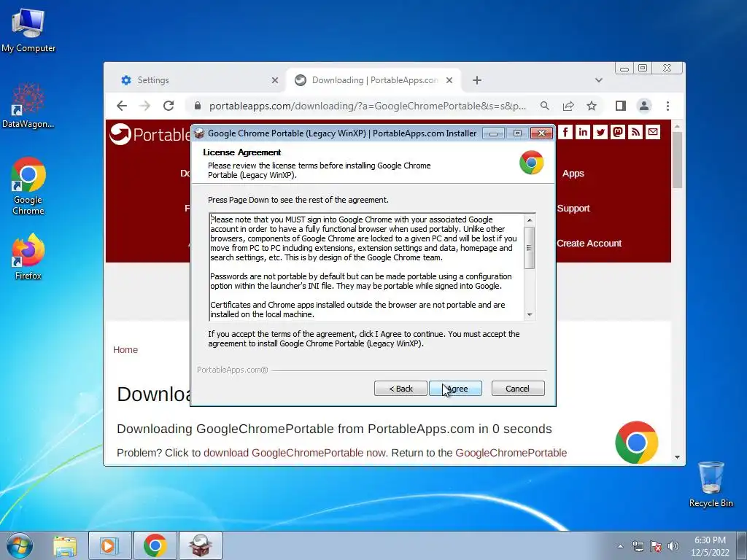
Task: Bookmark this page with the star
Action: 591,106
